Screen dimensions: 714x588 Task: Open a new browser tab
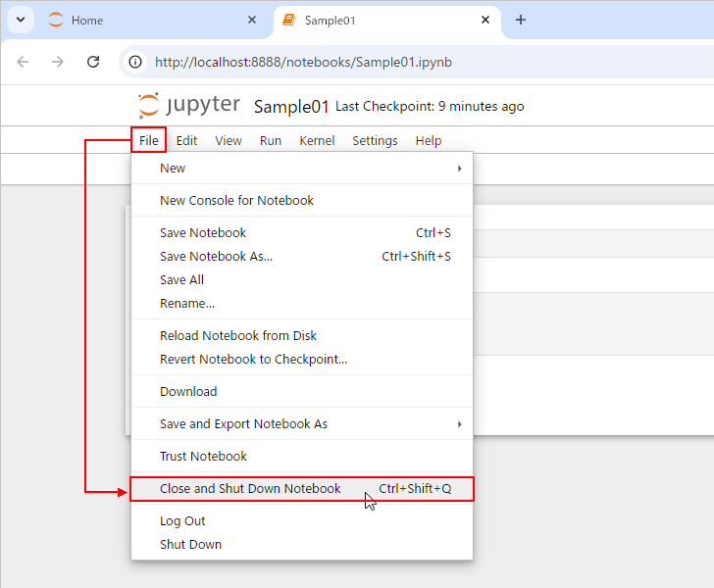point(521,20)
